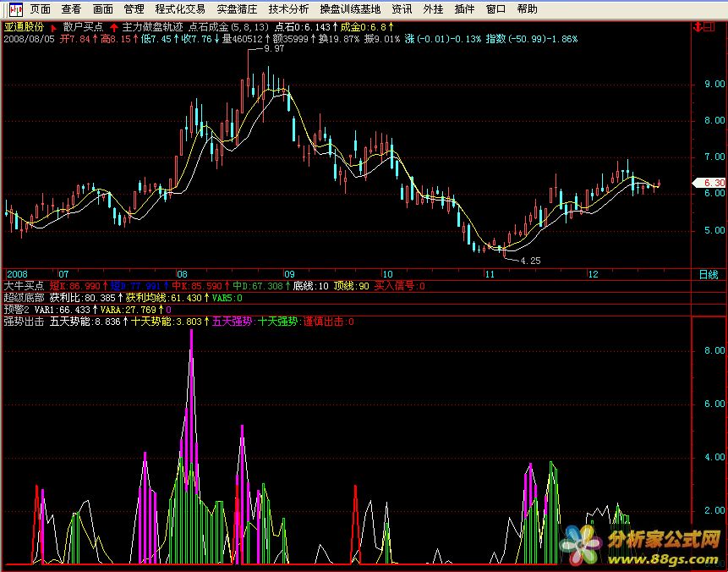Select the 强势出击 indicator name
Image resolution: width=728 pixels, height=572 pixels.
tap(24, 321)
